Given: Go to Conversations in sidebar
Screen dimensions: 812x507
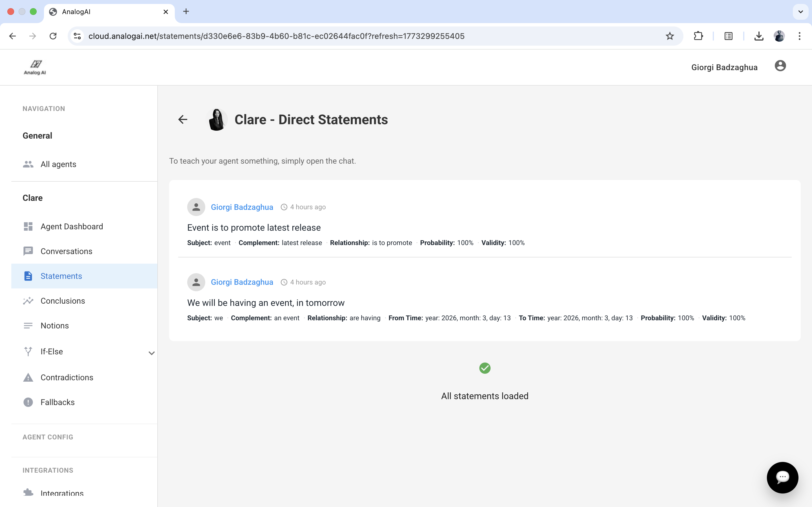Looking at the screenshot, I should click(x=66, y=251).
